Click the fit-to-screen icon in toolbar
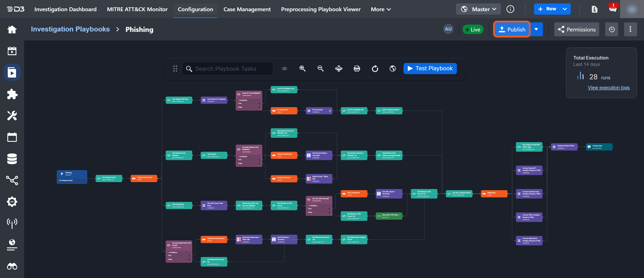Image resolution: width=644 pixels, height=278 pixels. [339, 69]
